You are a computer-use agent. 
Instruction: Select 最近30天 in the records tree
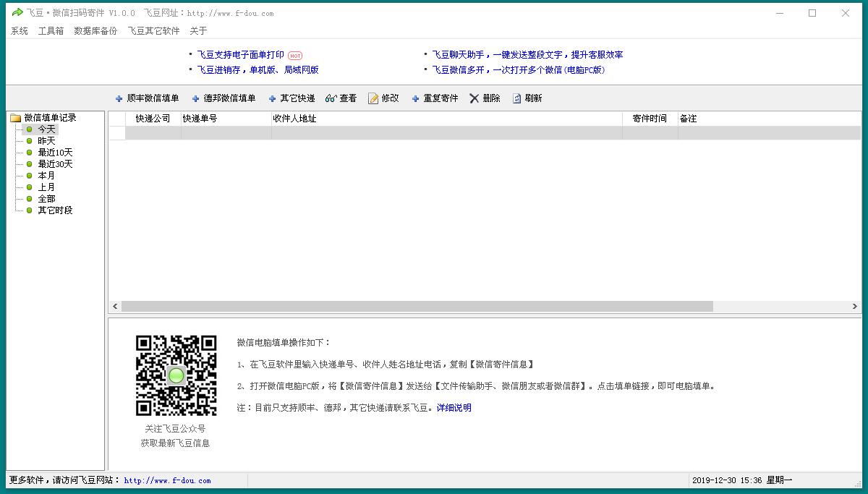pos(55,164)
